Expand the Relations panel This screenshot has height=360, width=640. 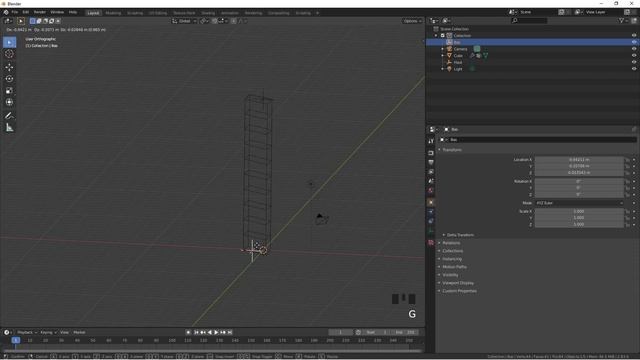coord(451,243)
